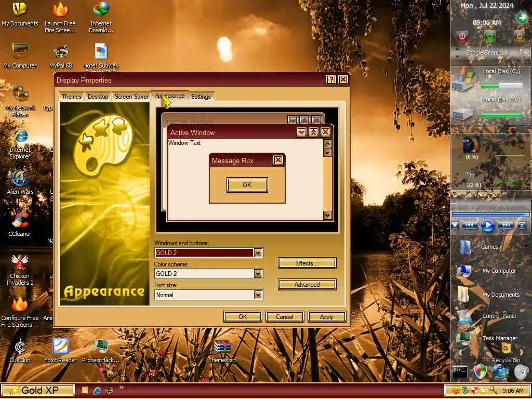Open Themes.zip archive on desktop
This screenshot has height=399, width=532.
click(x=222, y=352)
